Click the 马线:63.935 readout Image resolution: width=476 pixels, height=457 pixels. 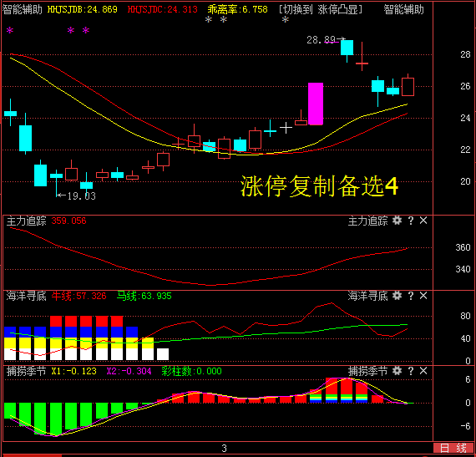pos(144,296)
